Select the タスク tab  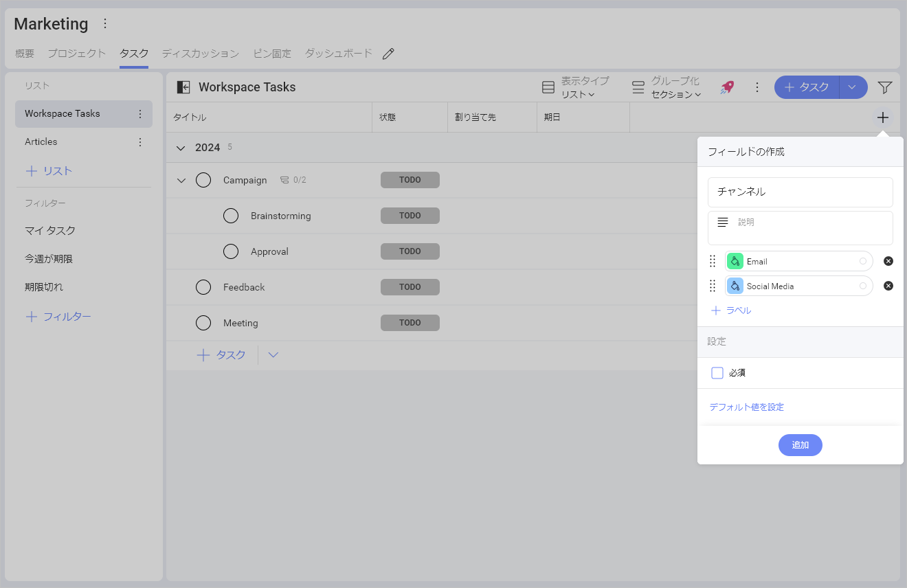click(x=134, y=54)
